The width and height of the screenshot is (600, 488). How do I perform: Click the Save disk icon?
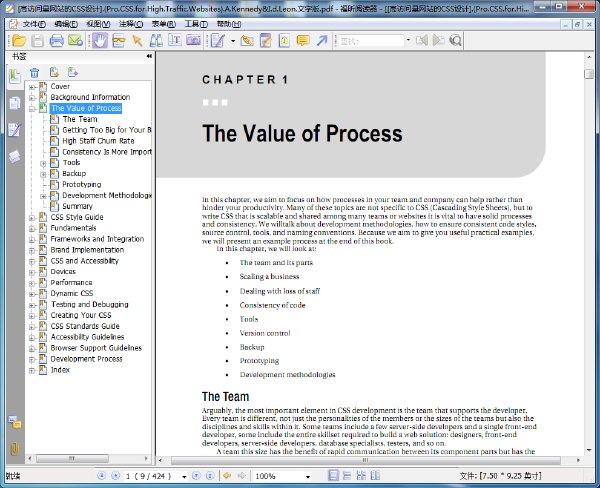37,40
